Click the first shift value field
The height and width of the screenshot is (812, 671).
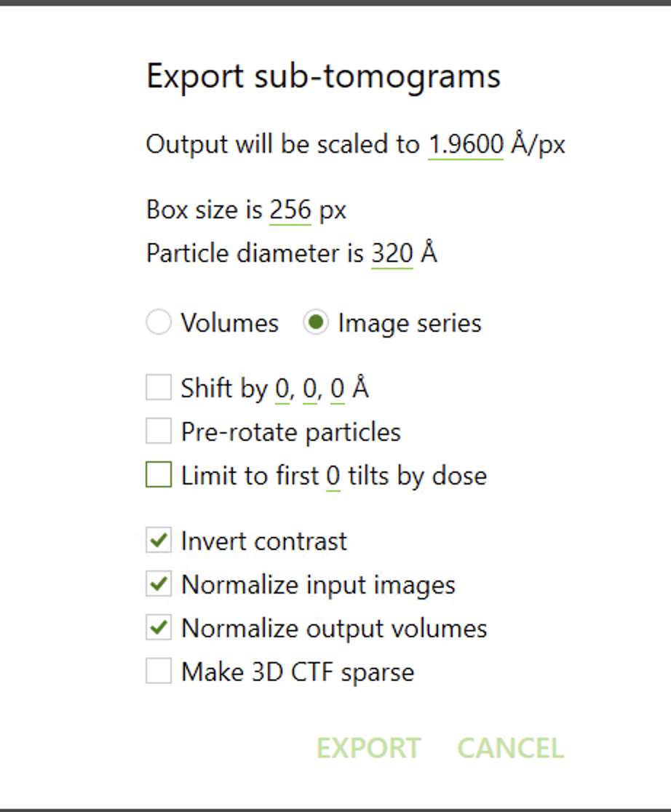point(282,389)
